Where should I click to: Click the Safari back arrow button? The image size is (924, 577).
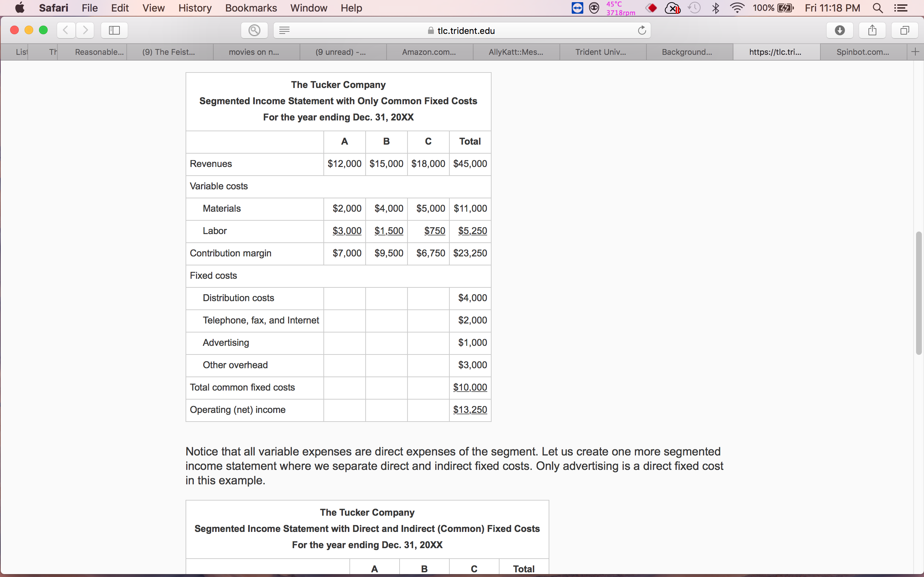point(66,30)
